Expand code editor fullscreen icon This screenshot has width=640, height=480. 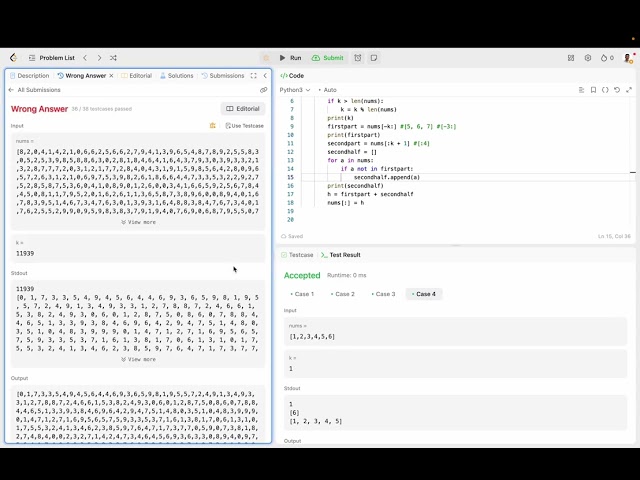click(x=629, y=90)
